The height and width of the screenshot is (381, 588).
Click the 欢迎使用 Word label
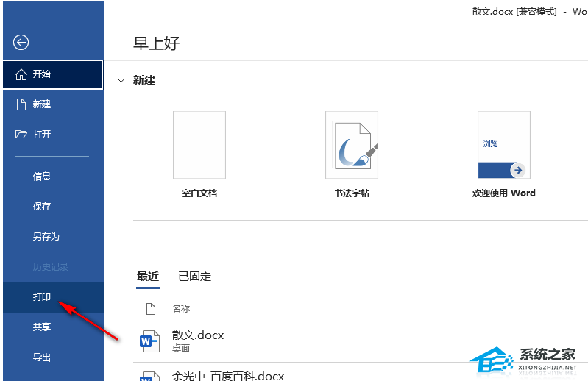click(503, 193)
